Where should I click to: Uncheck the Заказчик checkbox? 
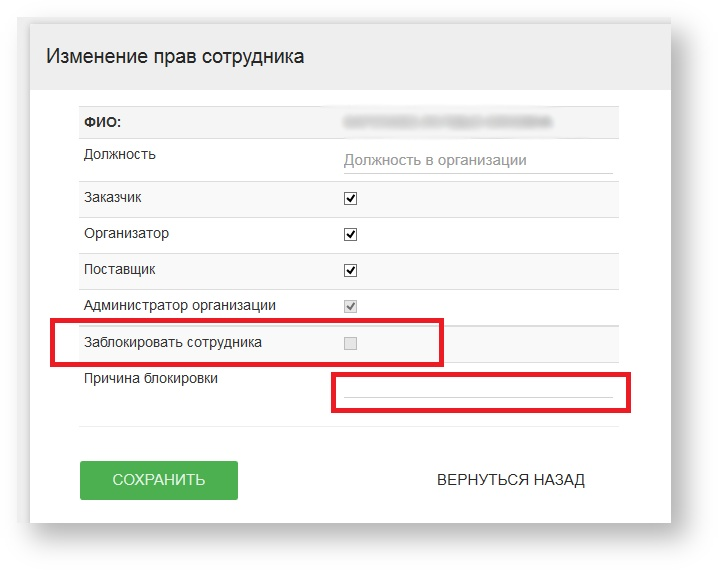click(x=350, y=198)
